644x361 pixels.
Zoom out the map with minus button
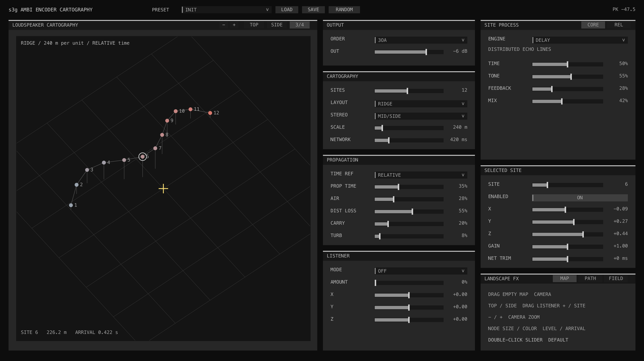224,25
